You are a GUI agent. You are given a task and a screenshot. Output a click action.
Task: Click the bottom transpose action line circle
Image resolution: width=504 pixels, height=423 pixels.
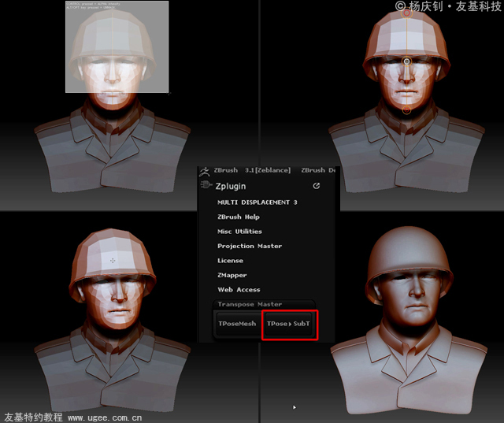pos(407,110)
